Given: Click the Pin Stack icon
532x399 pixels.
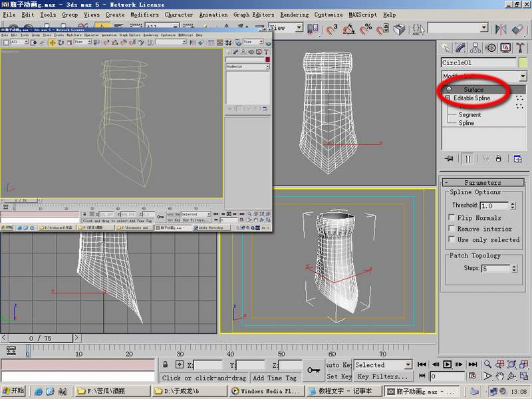Looking at the screenshot, I should [x=450, y=159].
